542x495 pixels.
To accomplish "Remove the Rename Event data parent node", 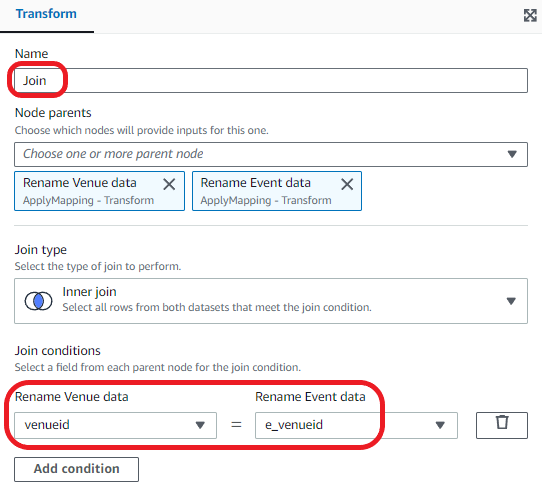I will (x=347, y=184).
